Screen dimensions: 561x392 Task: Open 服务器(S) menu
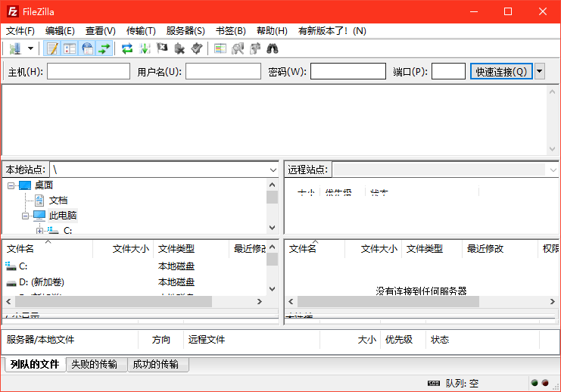point(185,31)
